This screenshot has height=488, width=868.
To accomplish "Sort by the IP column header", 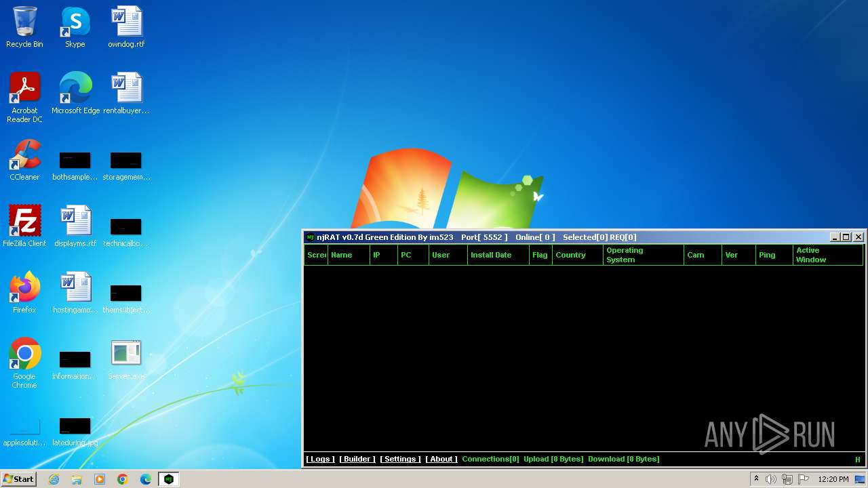I will tap(384, 255).
